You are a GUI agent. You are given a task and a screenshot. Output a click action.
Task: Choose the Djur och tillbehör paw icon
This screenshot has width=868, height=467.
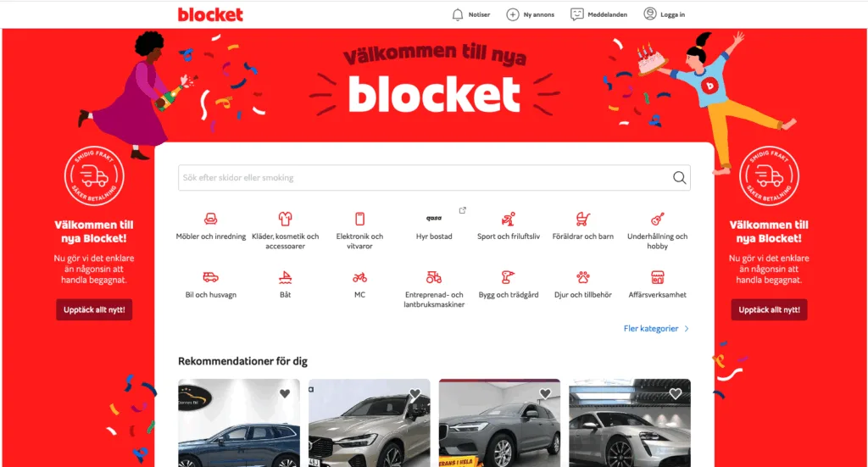583,276
